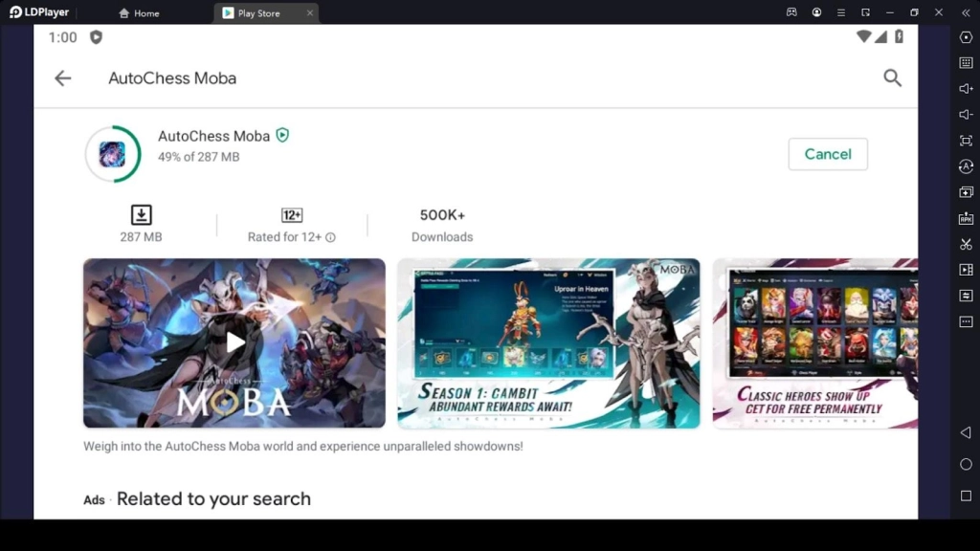Switch to the Play Store tab
Image resolution: width=980 pixels, height=551 pixels.
click(258, 12)
